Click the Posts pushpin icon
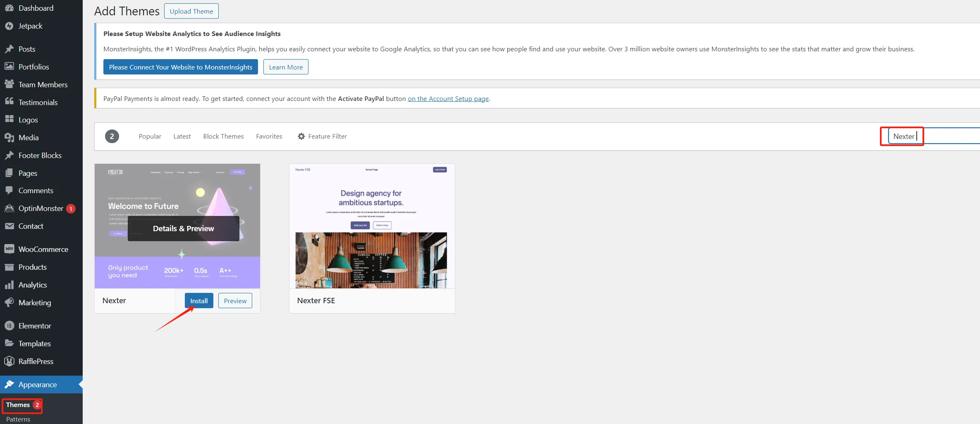980x424 pixels. (9, 49)
